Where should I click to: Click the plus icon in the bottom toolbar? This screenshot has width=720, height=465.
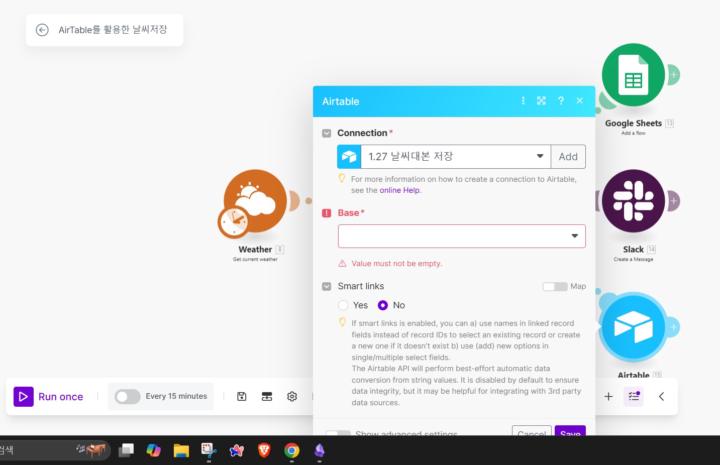coord(608,397)
